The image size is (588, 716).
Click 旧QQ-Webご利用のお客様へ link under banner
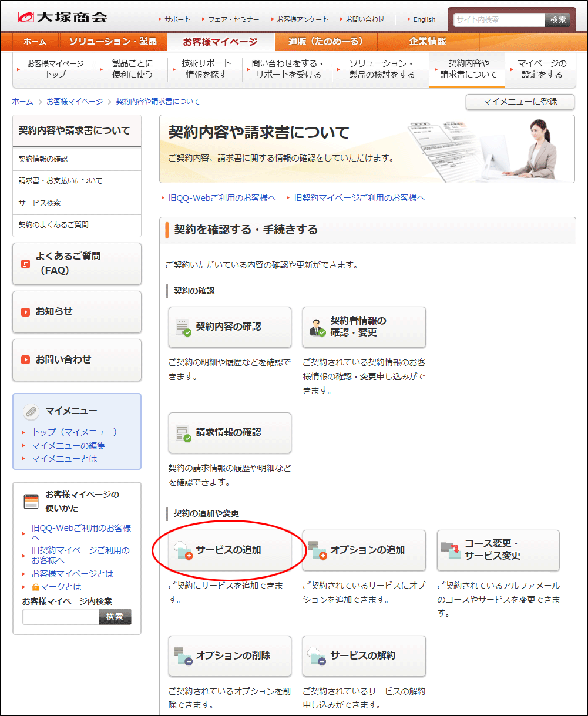[x=222, y=198]
